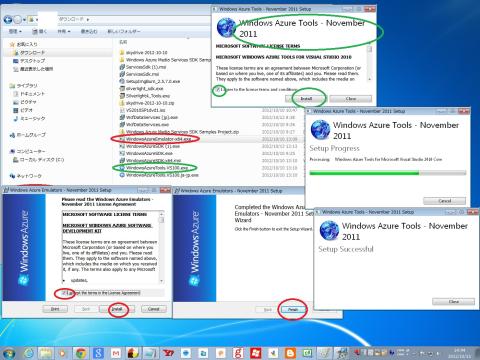
Task: Select the skydrive-2012-10-10.zip file icon
Action: pos(122,103)
